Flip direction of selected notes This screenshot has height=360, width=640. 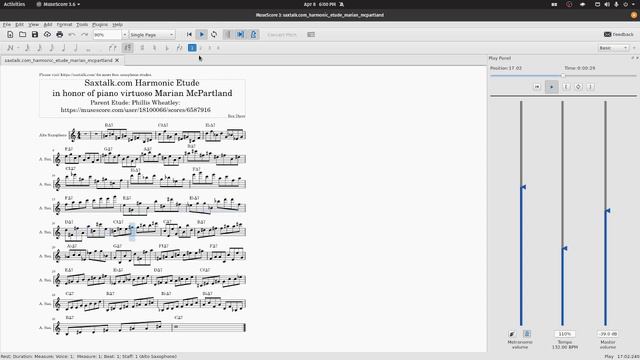click(179, 48)
